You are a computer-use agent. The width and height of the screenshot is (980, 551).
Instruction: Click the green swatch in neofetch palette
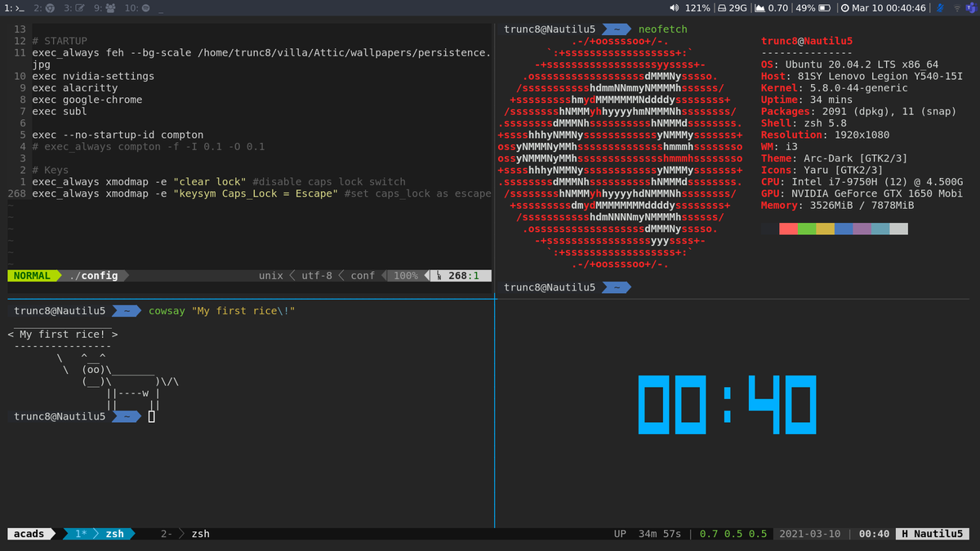pos(807,229)
